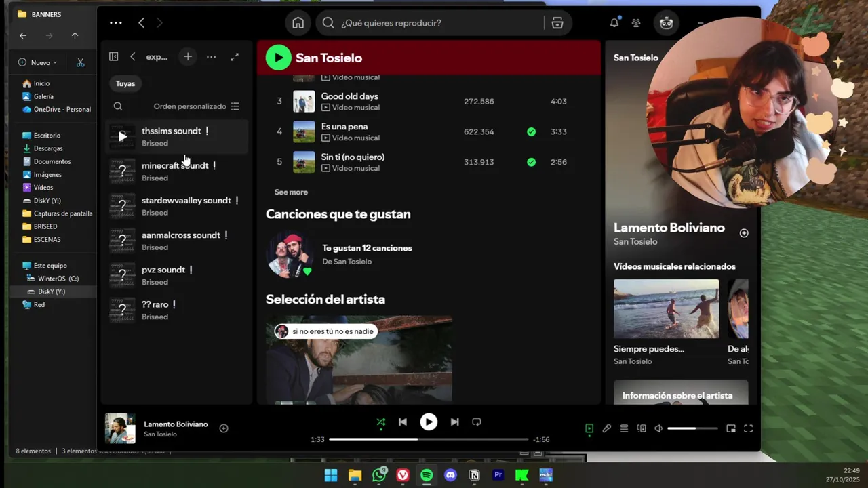Show lyrics with microphone icon
Image resolution: width=868 pixels, height=488 pixels.
coord(607,428)
